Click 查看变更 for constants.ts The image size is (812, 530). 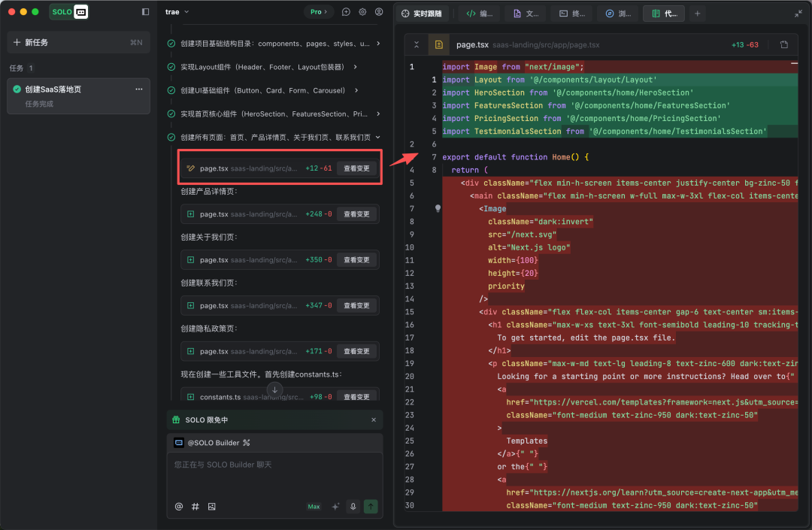pos(357,397)
